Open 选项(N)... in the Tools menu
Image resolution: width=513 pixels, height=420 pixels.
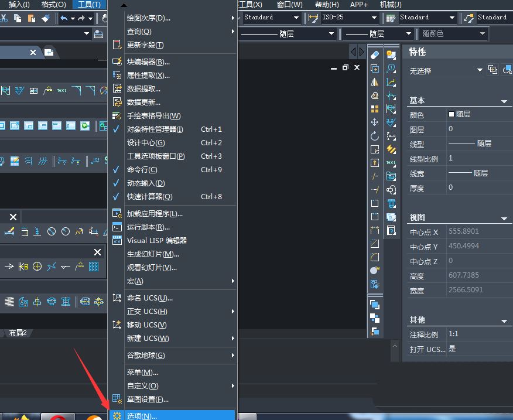[x=172, y=416]
